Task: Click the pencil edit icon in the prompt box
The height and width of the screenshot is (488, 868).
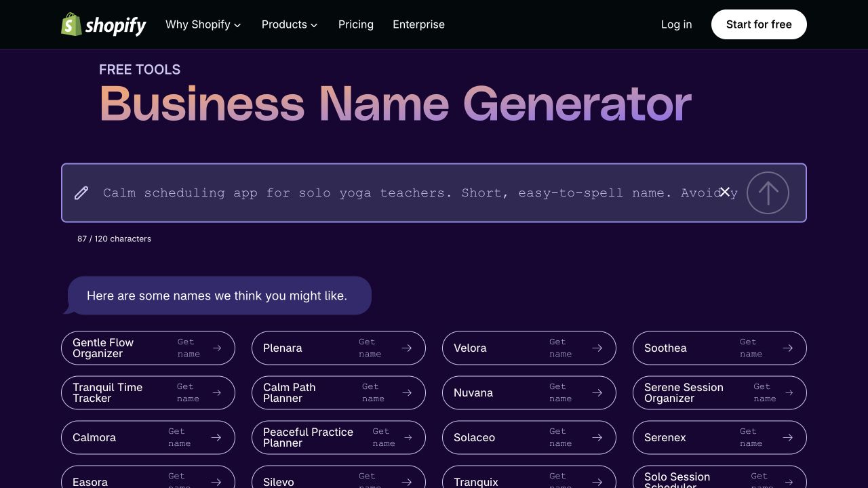Action: [81, 193]
